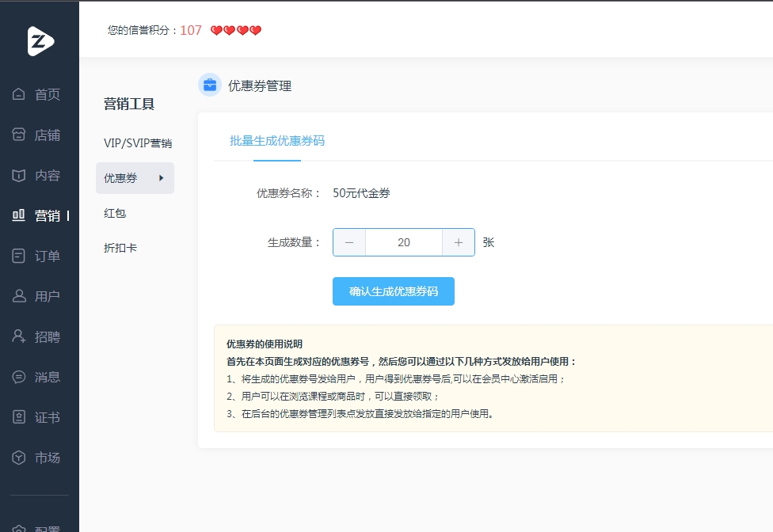Open the 红包 menu item
This screenshot has width=773, height=532.
(115, 213)
